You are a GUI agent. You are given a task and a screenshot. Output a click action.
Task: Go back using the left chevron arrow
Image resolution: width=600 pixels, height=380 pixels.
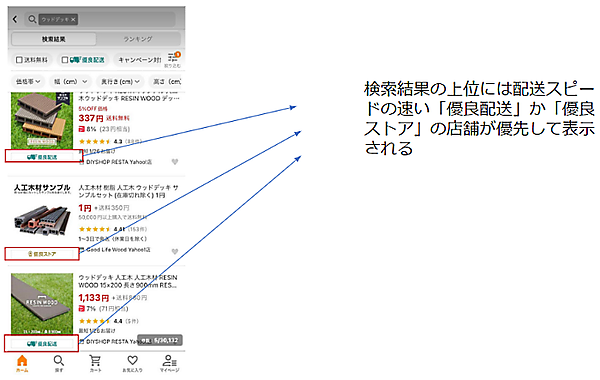point(15,19)
